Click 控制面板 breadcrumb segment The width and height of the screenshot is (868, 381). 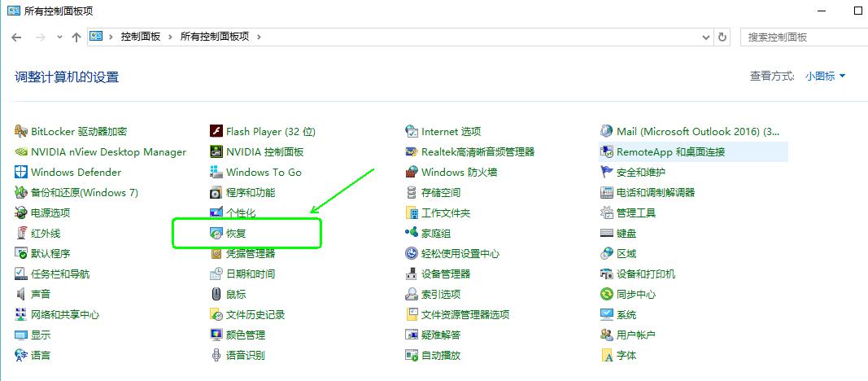[141, 37]
